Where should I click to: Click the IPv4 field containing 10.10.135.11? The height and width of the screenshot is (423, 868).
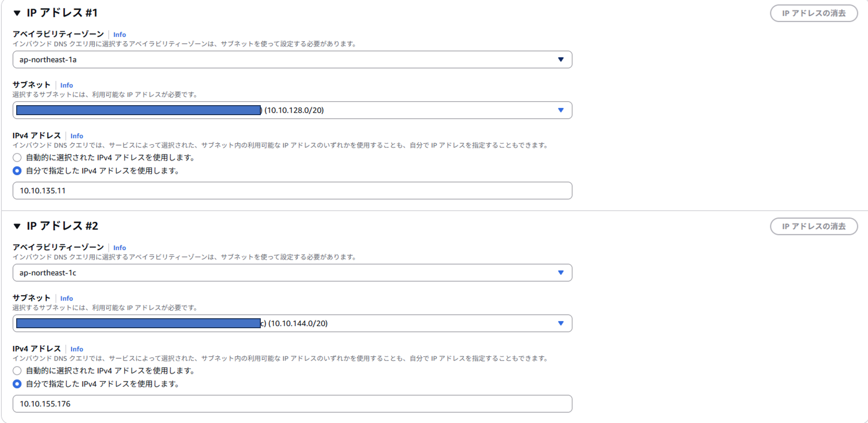coord(292,191)
